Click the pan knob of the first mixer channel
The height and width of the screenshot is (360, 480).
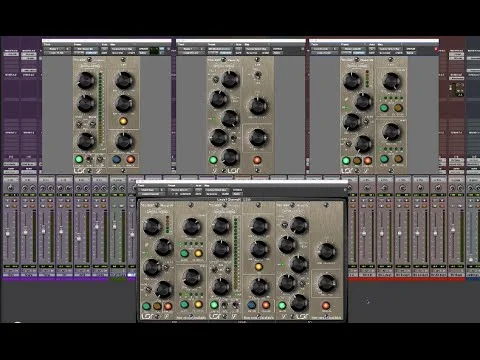(x=11, y=188)
